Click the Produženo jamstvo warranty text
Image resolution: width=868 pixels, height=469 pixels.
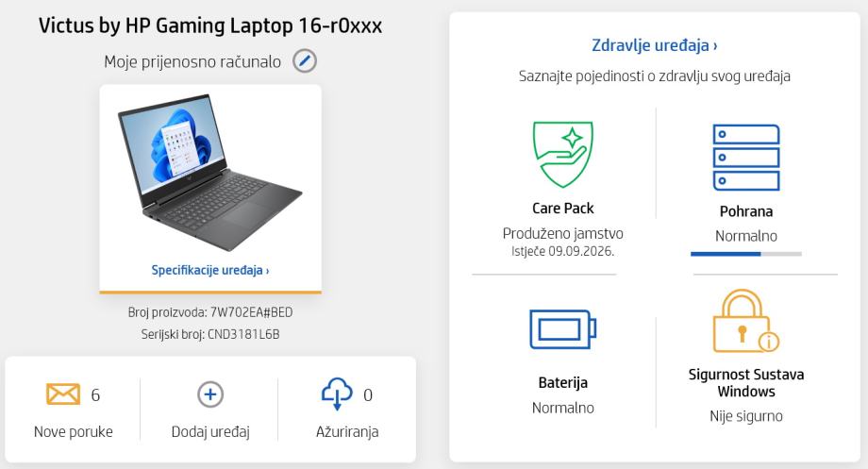coord(563,234)
